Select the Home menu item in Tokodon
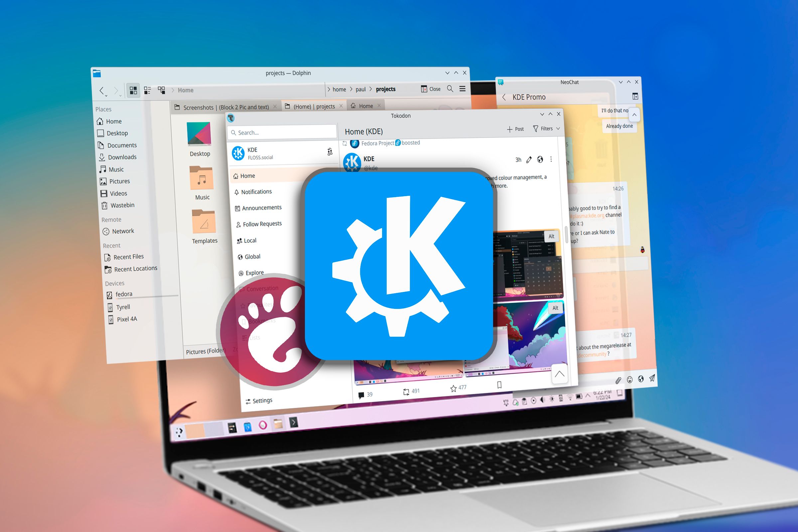 248,176
